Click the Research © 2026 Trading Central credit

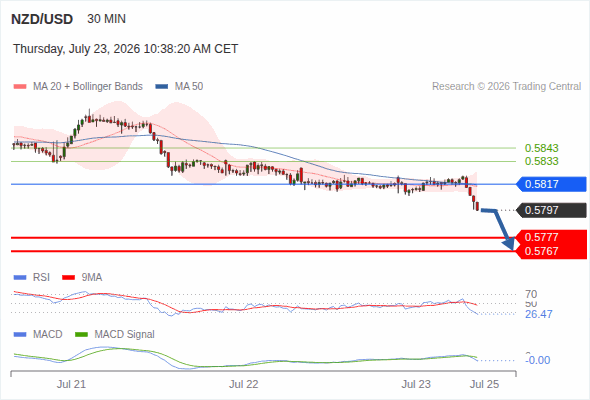tap(506, 87)
